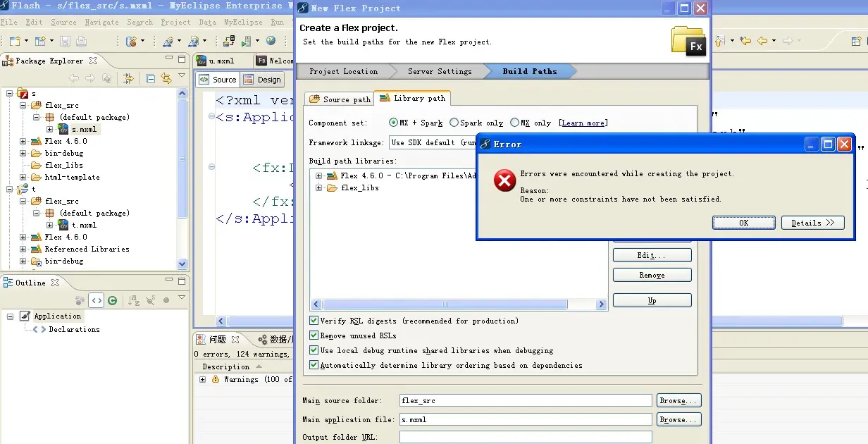Switch editor to Source mode

click(x=218, y=80)
